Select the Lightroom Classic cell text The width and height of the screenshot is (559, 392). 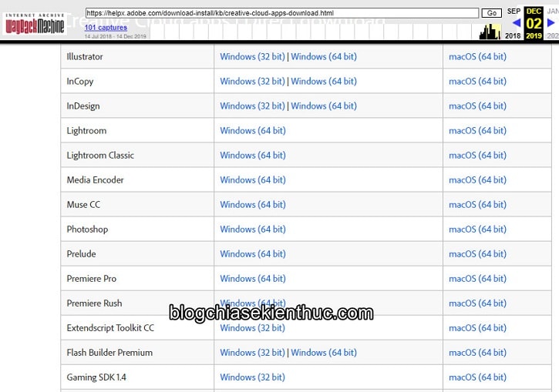click(100, 156)
